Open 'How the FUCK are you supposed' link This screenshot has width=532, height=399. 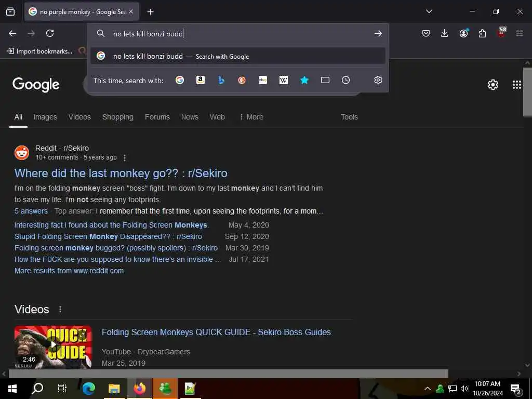(117, 259)
